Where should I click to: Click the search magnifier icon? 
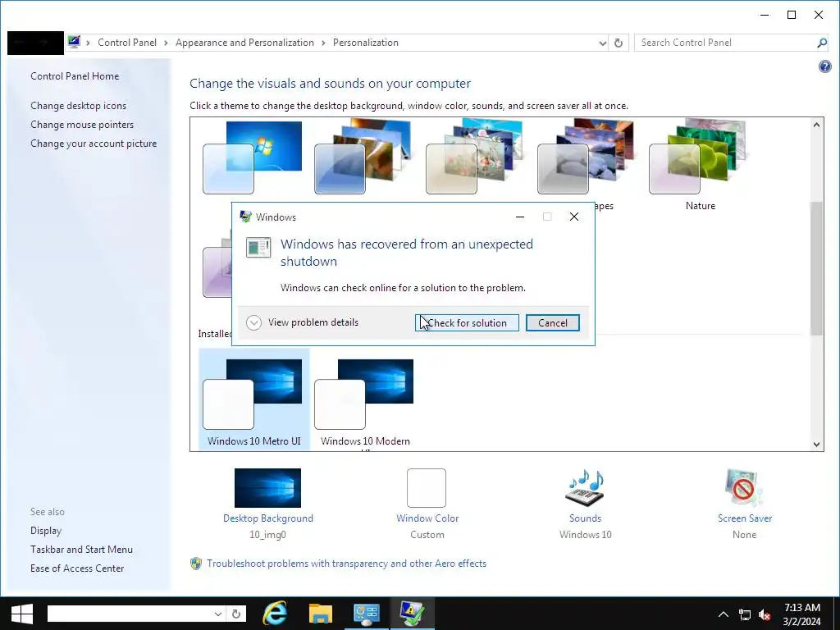pos(822,43)
